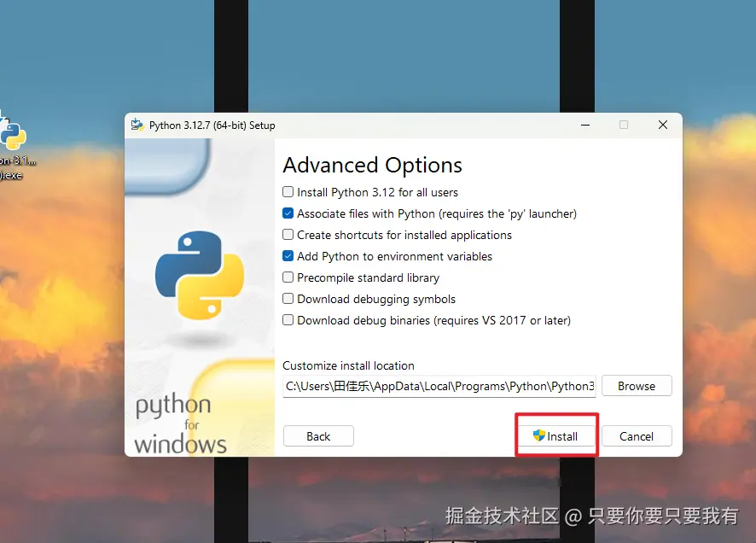The image size is (756, 543).
Task: Start installation with the Install button
Action: click(556, 436)
